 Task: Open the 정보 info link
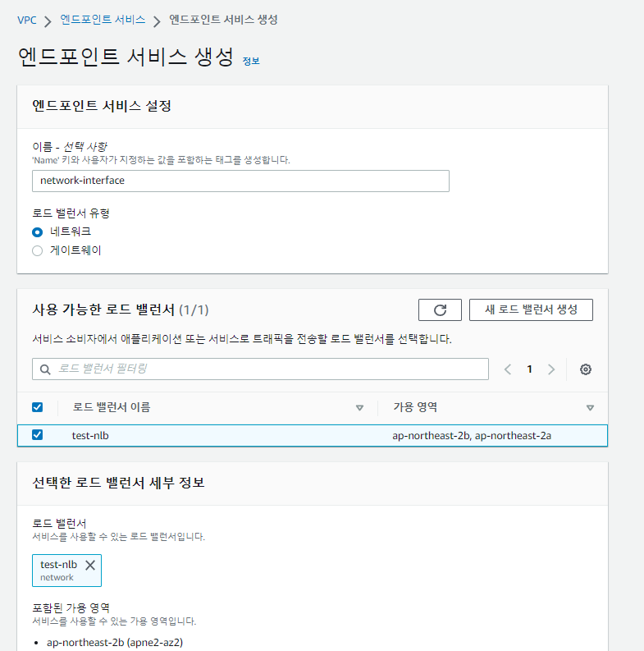pos(251,61)
